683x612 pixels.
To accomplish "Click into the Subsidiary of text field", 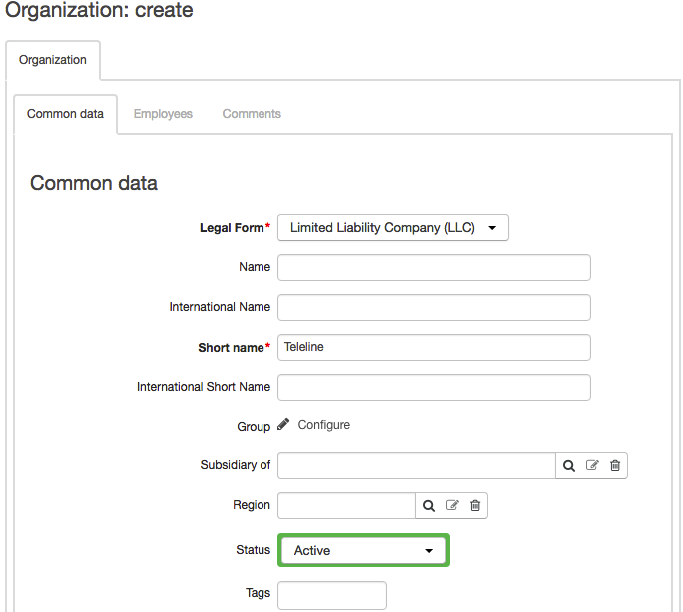I will click(x=416, y=466).
